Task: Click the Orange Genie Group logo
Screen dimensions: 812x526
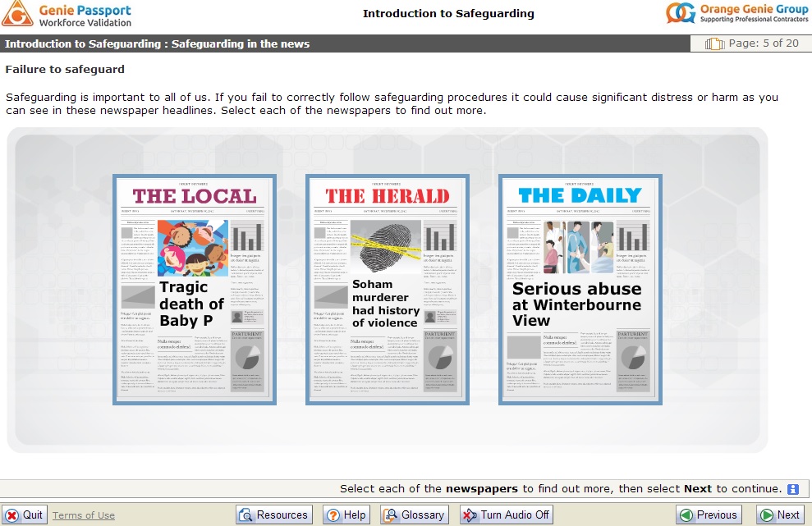Action: [x=737, y=13]
